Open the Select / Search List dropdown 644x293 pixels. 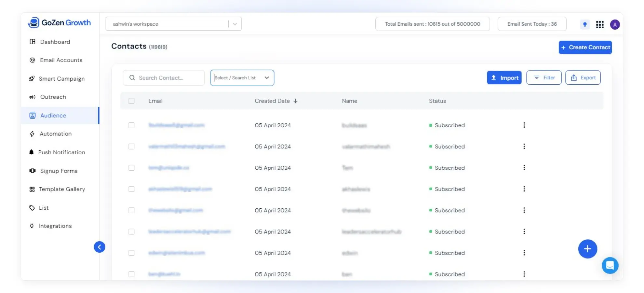tap(242, 77)
